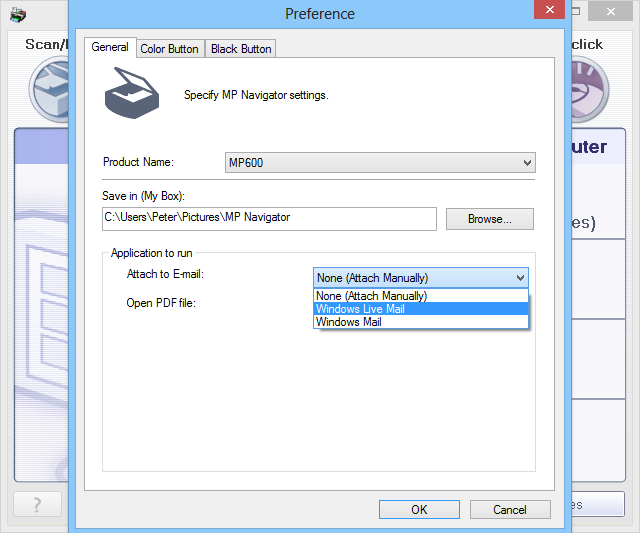
Task: Collapse the Attach to E-mail combo box
Action: [x=421, y=278]
